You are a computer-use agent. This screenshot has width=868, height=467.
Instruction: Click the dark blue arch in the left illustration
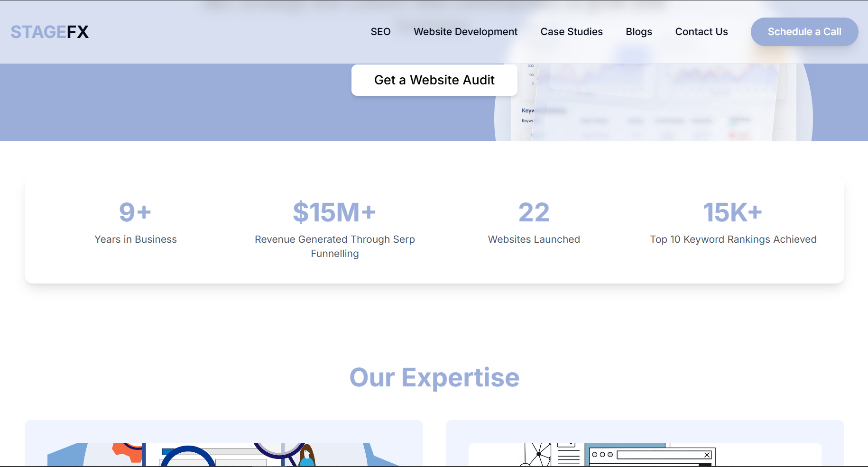click(x=188, y=454)
